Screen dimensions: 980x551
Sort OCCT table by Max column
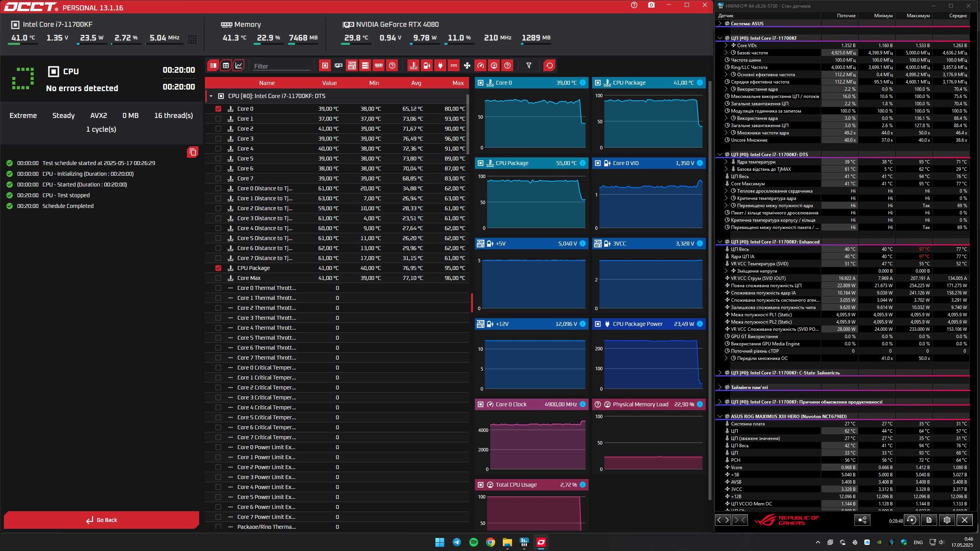(458, 83)
